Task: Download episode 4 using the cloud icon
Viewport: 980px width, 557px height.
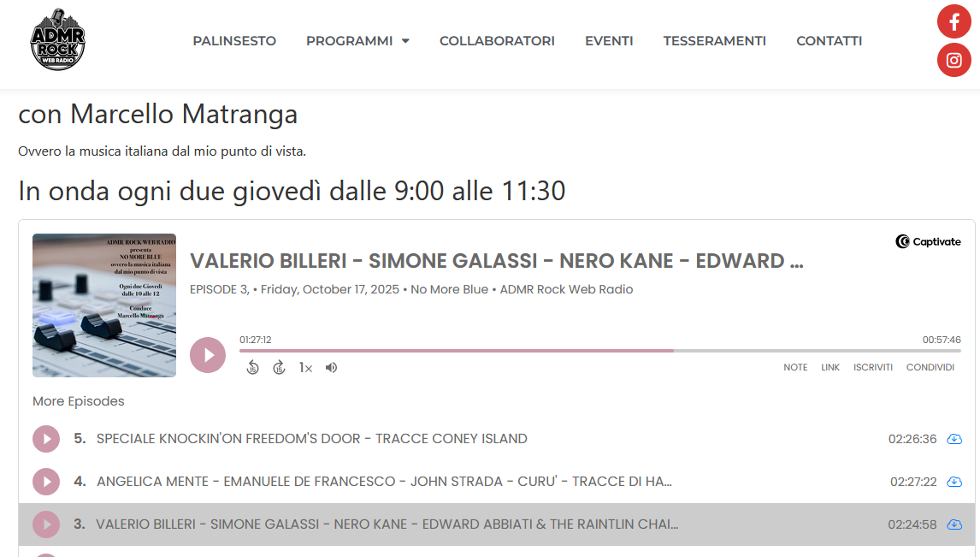Action: tap(954, 482)
